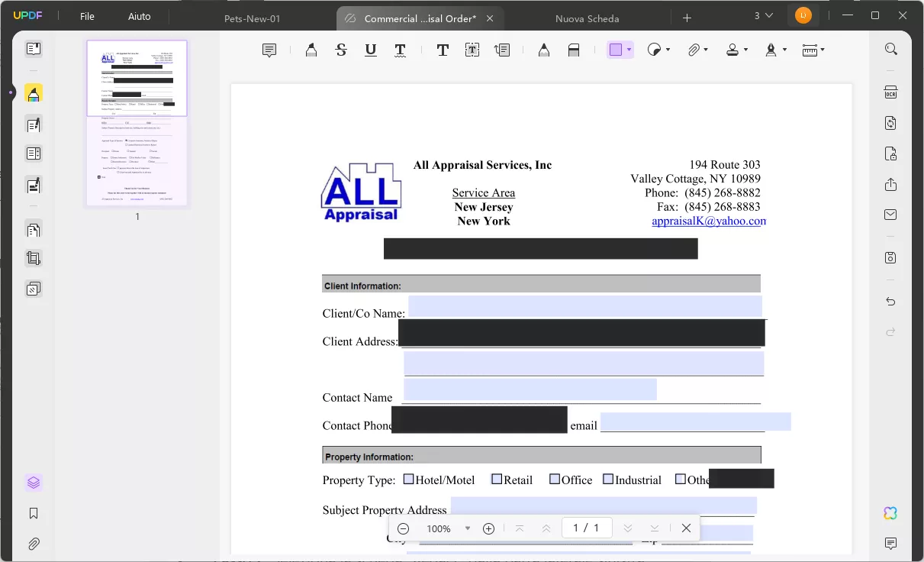The width and height of the screenshot is (924, 562).
Task: Tick the Office checkbox
Action: point(555,480)
